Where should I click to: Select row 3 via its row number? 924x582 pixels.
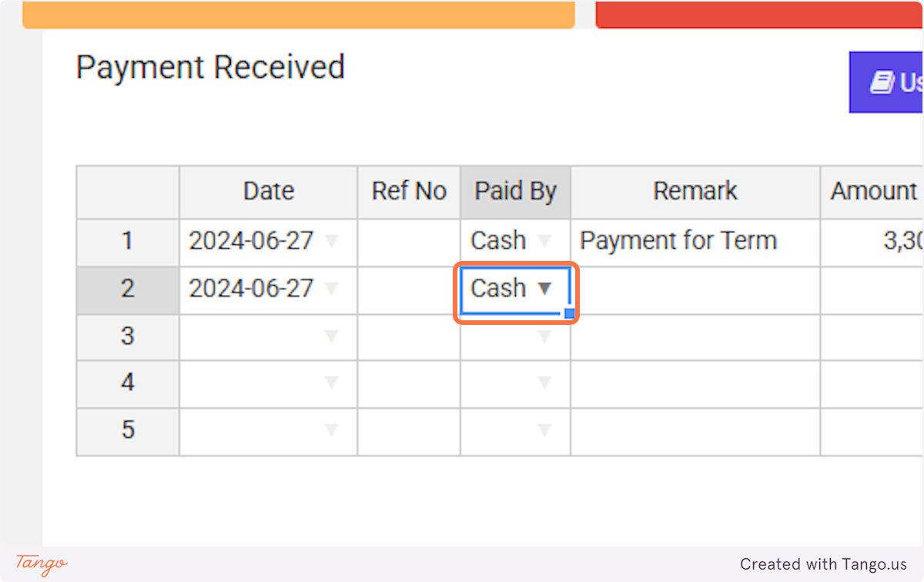[x=128, y=336]
